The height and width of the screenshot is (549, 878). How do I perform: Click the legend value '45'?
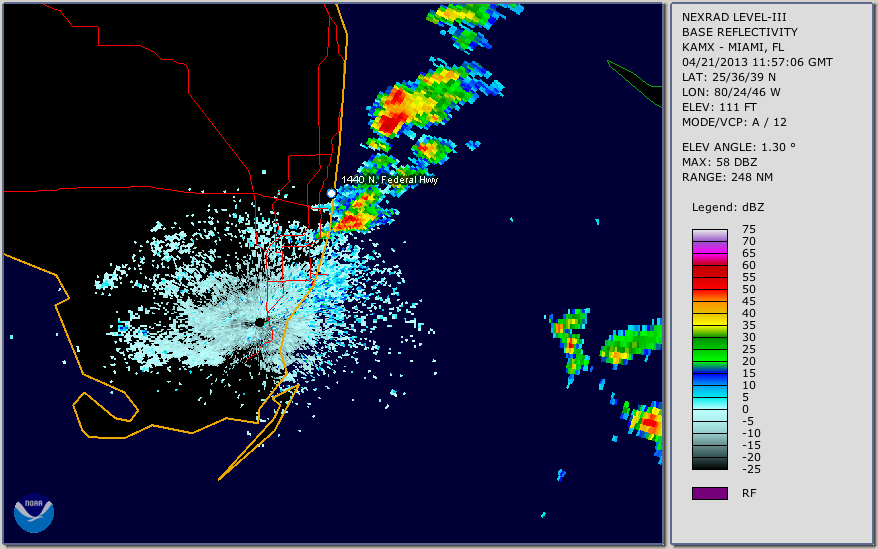click(x=749, y=301)
